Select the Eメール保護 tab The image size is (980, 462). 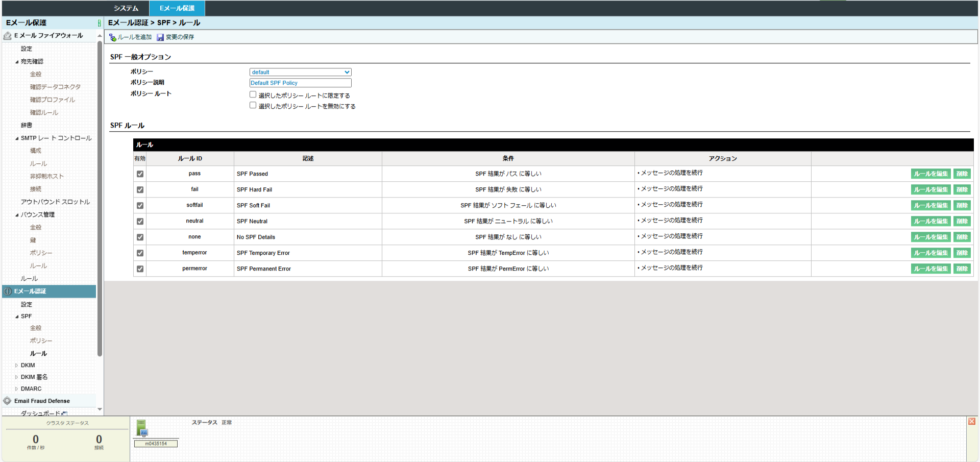pyautogui.click(x=177, y=8)
